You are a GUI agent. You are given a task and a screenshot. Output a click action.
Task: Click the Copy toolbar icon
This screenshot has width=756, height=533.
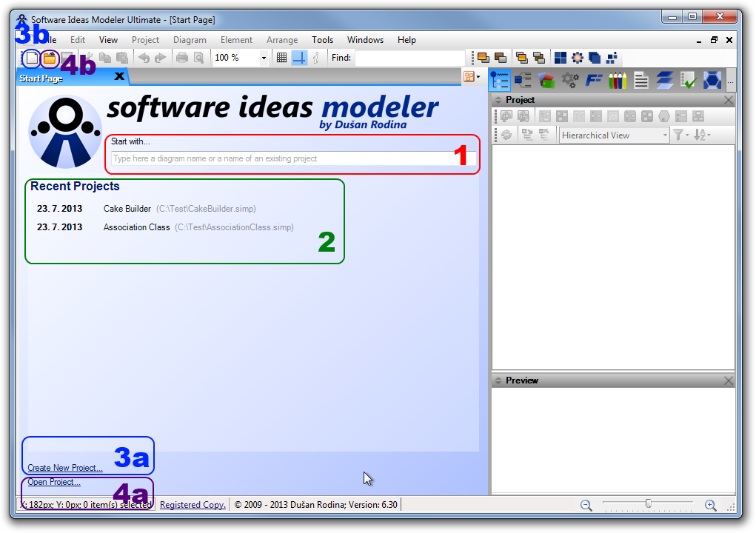pos(104,58)
